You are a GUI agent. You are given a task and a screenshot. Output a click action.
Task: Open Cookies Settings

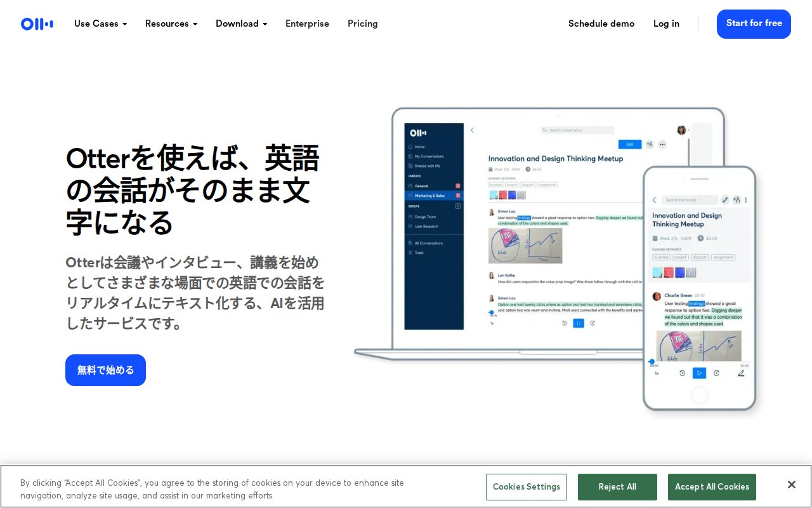[x=527, y=487]
